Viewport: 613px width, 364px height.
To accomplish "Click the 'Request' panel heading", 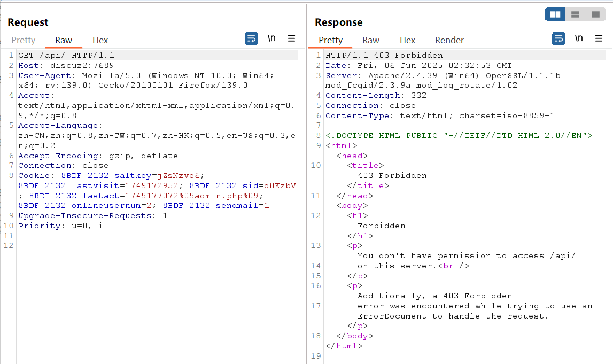I will (28, 22).
